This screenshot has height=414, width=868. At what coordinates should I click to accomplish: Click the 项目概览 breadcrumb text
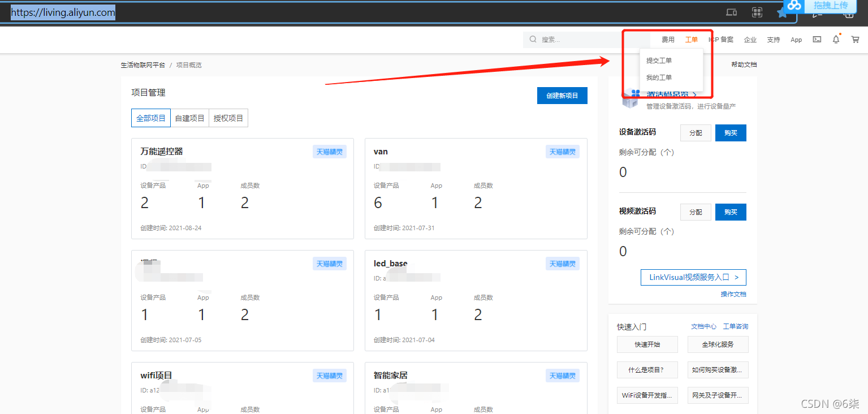click(189, 65)
